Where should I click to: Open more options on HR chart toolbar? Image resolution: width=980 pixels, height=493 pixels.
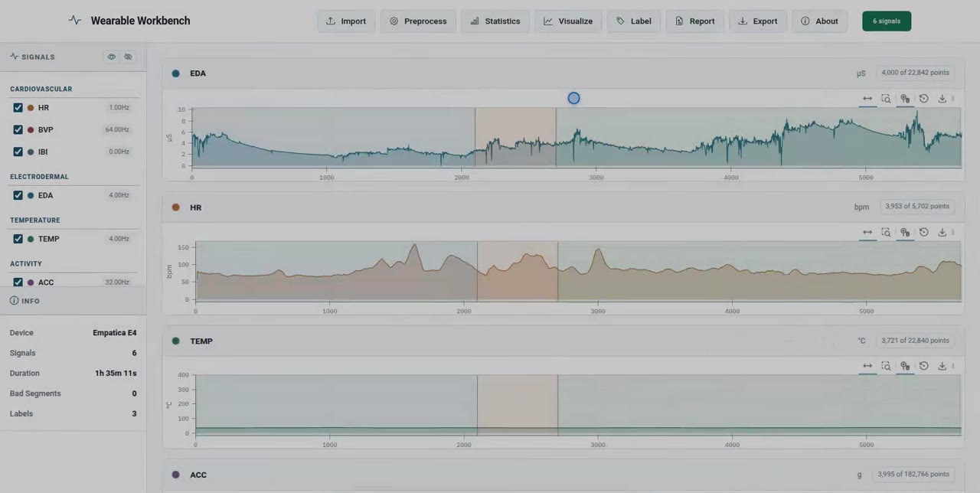tap(953, 232)
